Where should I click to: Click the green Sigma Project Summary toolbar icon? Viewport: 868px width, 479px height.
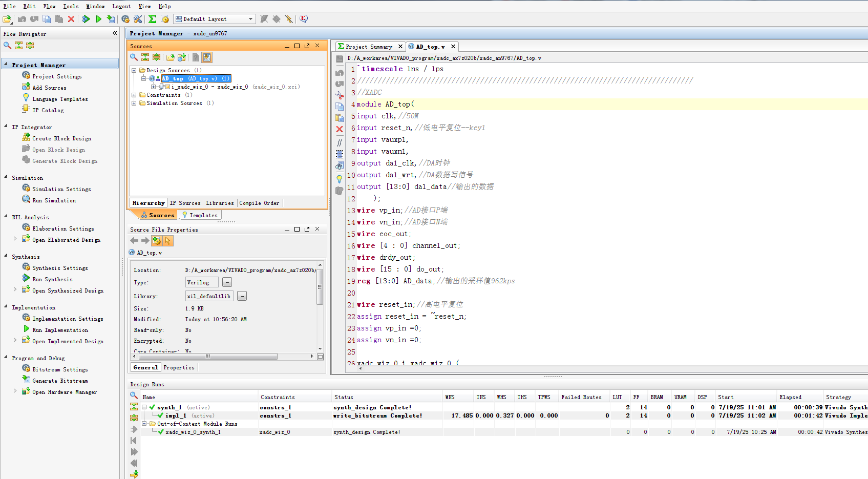[152, 19]
